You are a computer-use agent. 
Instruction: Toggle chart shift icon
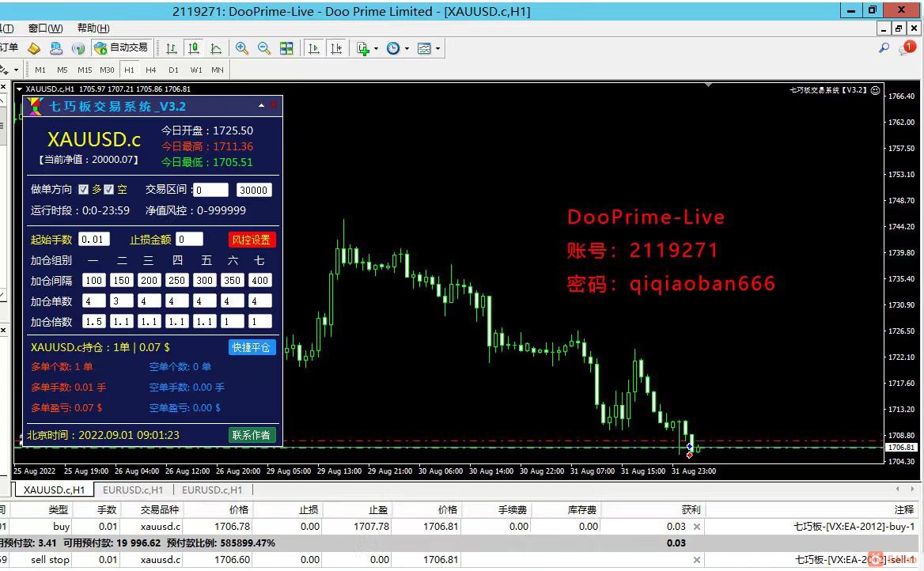[336, 48]
